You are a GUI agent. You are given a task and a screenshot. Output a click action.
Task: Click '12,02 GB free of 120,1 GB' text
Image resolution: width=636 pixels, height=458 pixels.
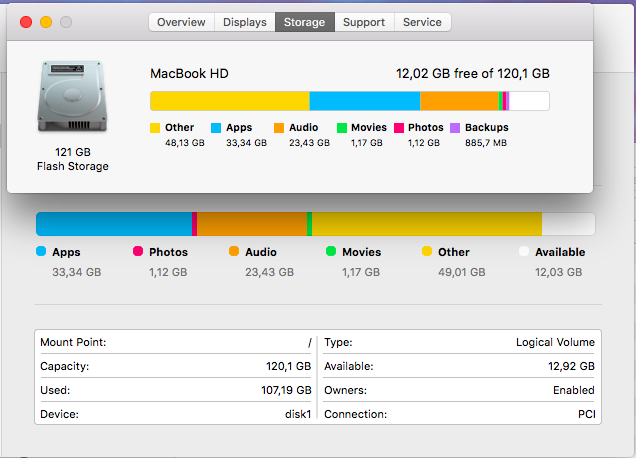click(x=473, y=73)
